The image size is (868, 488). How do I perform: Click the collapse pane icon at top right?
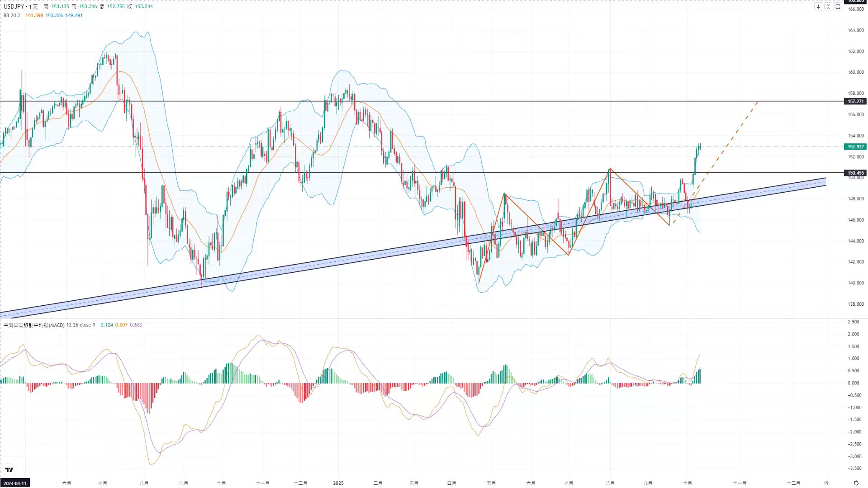click(828, 7)
